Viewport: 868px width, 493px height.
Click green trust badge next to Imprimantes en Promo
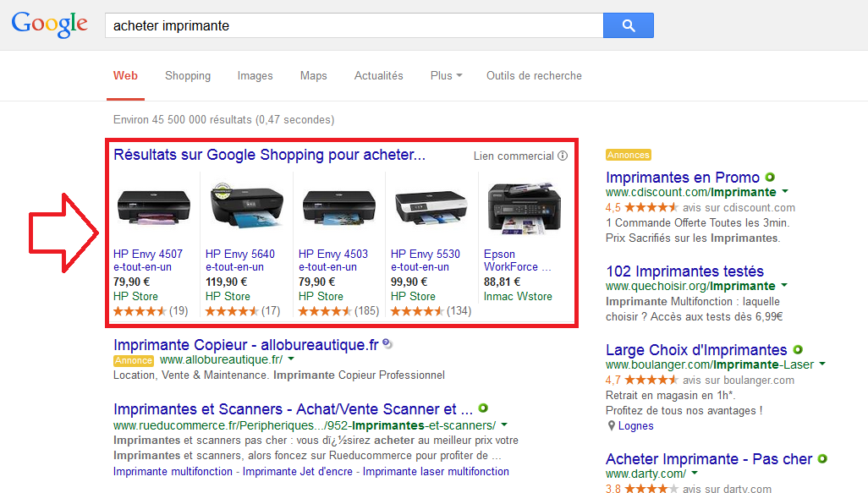[x=770, y=177]
